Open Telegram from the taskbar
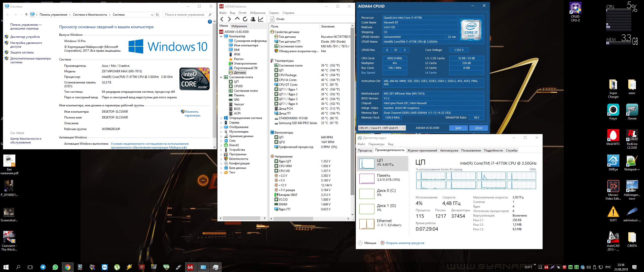Image resolution: width=644 pixels, height=272 pixels. (43, 267)
